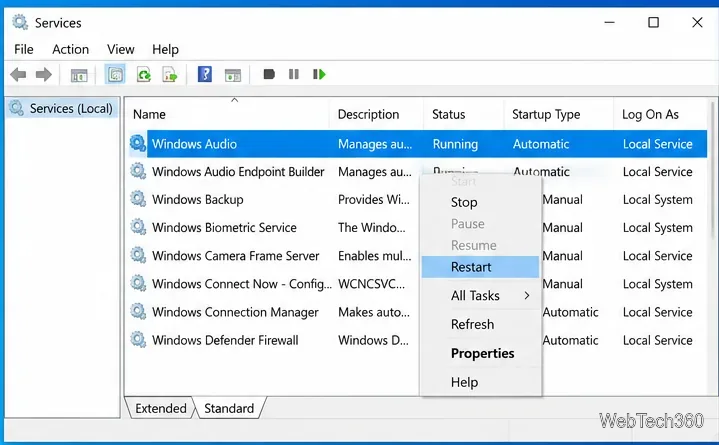Select the Windows Audio service name

[x=194, y=144]
